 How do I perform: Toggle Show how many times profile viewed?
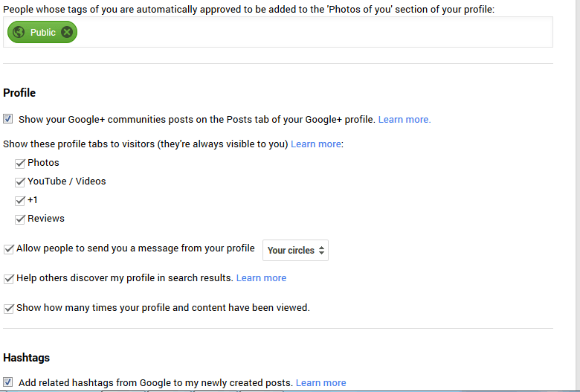[x=8, y=309]
